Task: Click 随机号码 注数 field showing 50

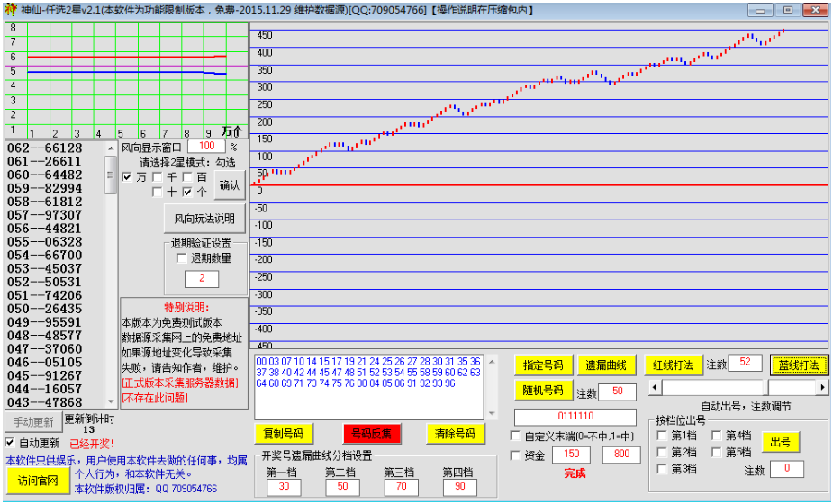Action: 617,391
